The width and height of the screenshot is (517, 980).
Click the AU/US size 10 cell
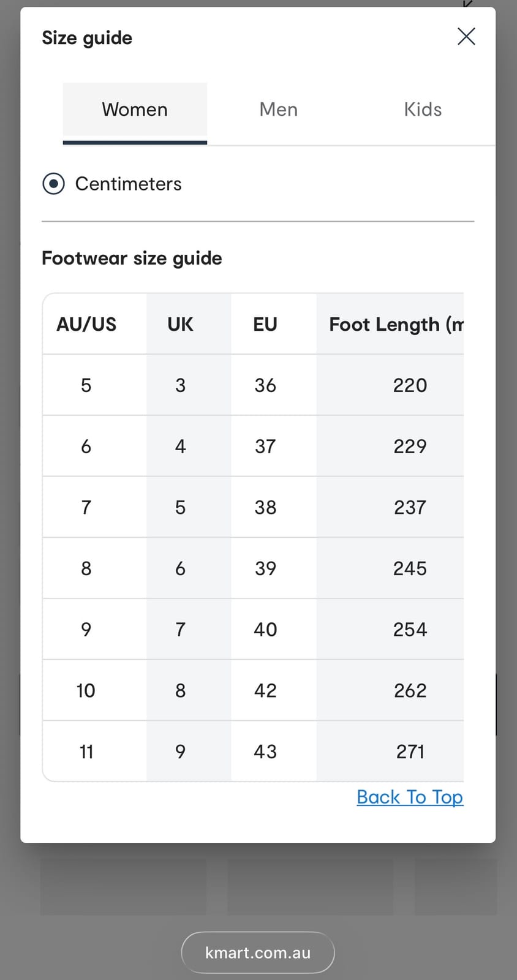(x=86, y=691)
